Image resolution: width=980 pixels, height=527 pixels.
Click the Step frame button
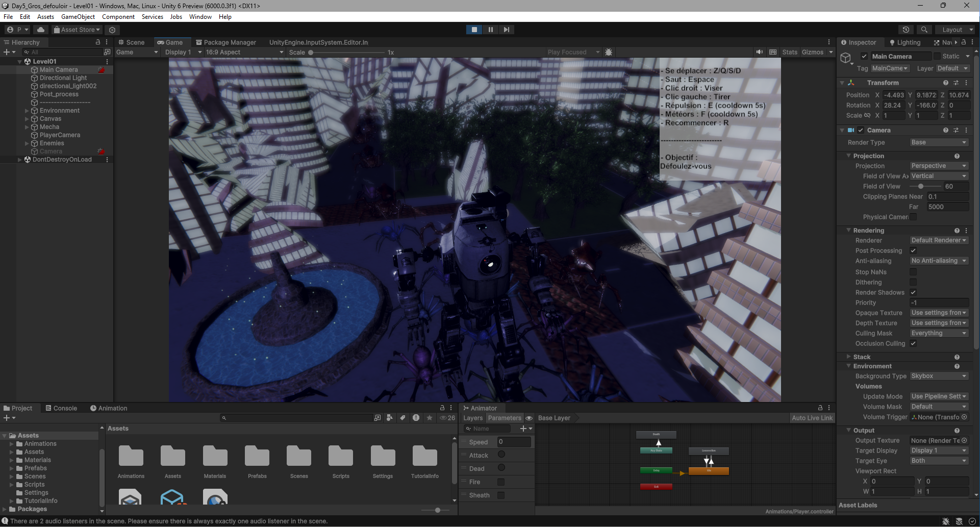(x=506, y=30)
